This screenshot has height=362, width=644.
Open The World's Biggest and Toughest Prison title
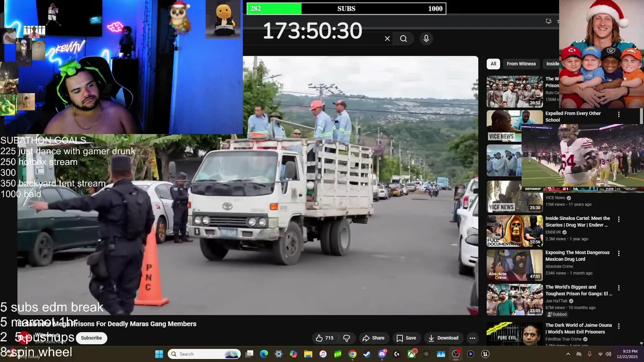[x=579, y=291]
